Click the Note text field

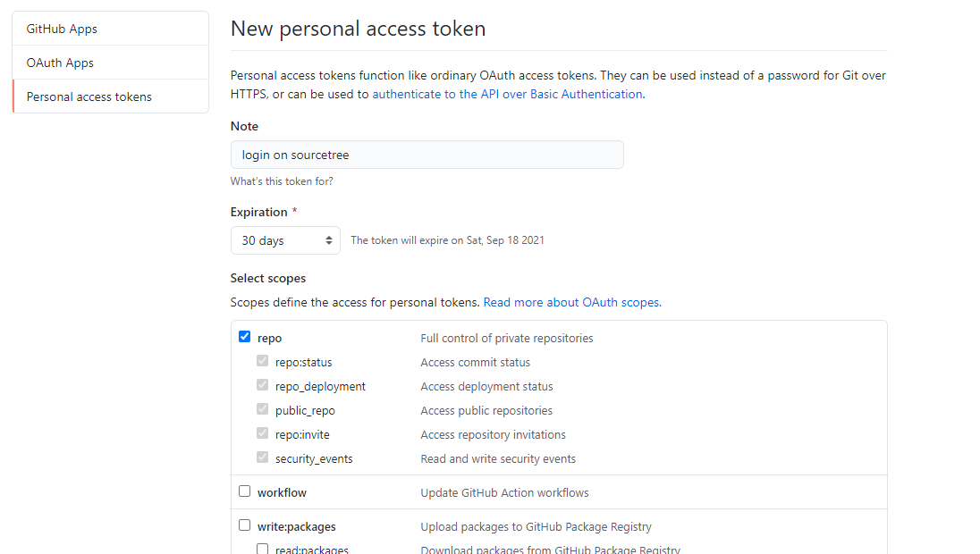pos(427,155)
